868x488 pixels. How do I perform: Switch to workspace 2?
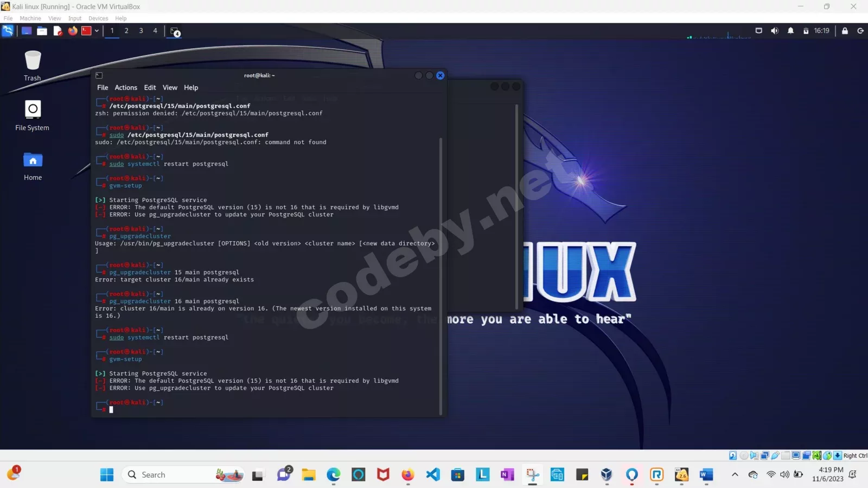(x=126, y=31)
